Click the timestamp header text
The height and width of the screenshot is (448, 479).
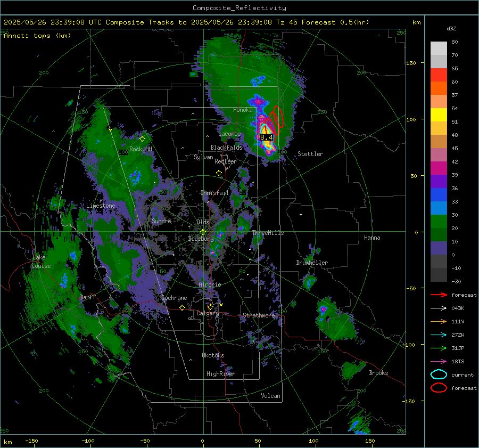coord(186,22)
